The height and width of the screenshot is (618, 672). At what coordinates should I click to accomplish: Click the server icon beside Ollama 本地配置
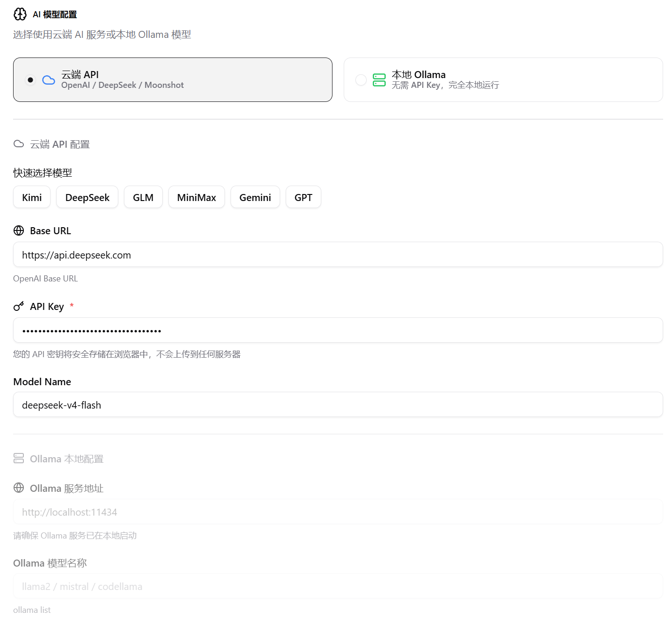pyautogui.click(x=19, y=458)
